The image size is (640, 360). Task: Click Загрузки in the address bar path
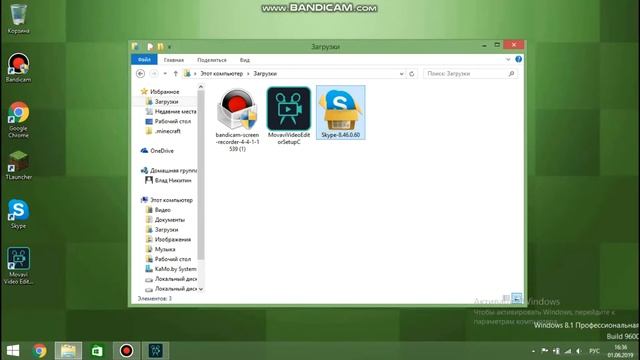265,73
